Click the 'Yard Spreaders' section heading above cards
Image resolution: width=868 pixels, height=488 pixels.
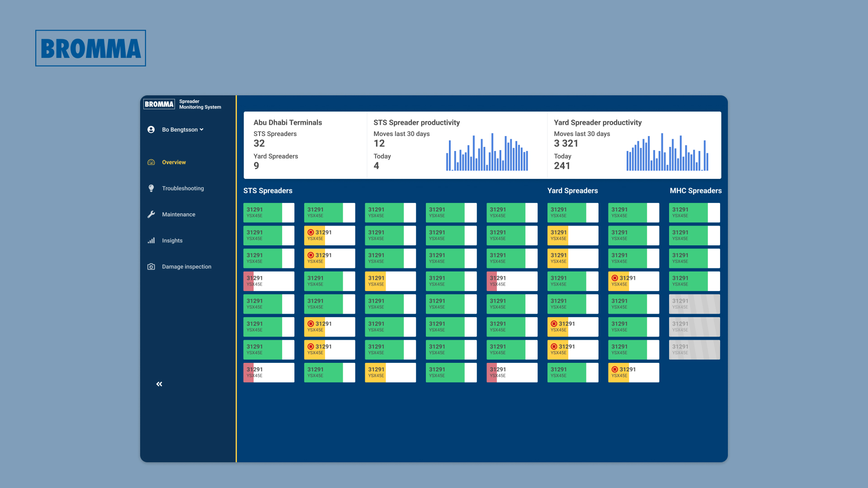(572, 191)
